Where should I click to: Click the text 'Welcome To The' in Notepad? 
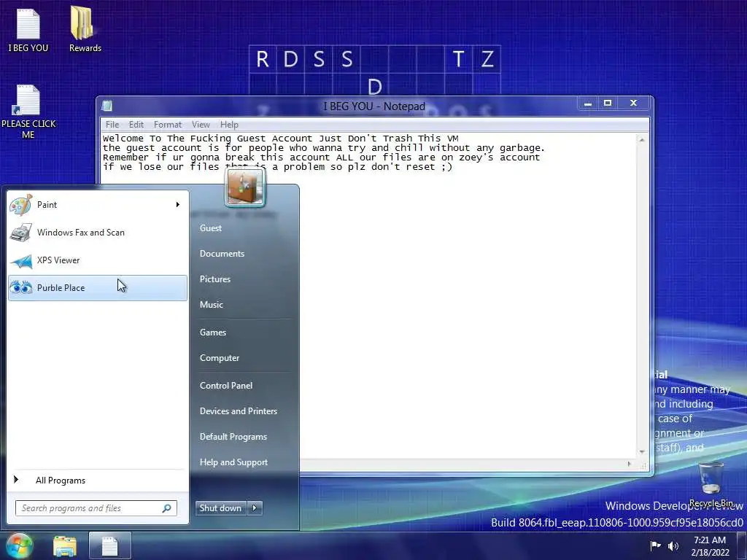tap(144, 138)
